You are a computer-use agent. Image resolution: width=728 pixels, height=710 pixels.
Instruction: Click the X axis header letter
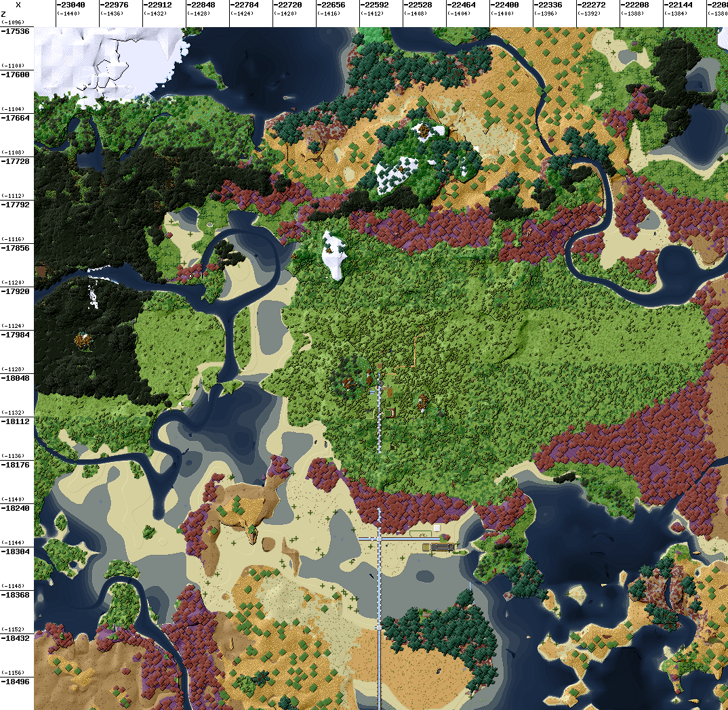click(x=18, y=5)
